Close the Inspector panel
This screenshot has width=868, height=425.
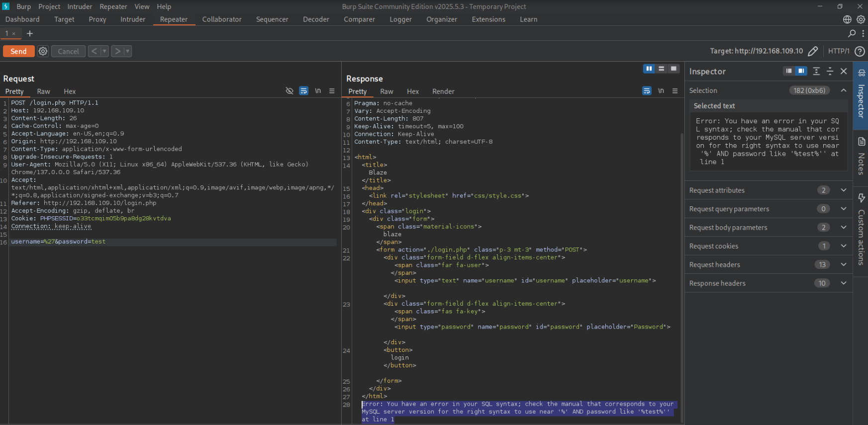pos(844,71)
